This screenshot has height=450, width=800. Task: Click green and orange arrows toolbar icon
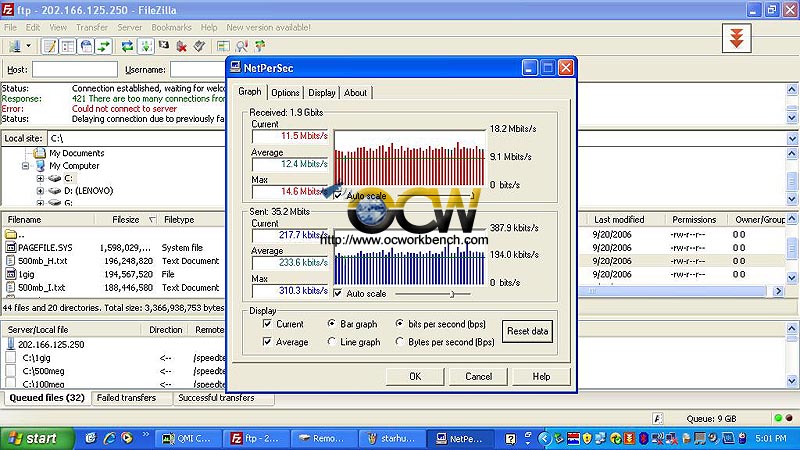point(260,46)
